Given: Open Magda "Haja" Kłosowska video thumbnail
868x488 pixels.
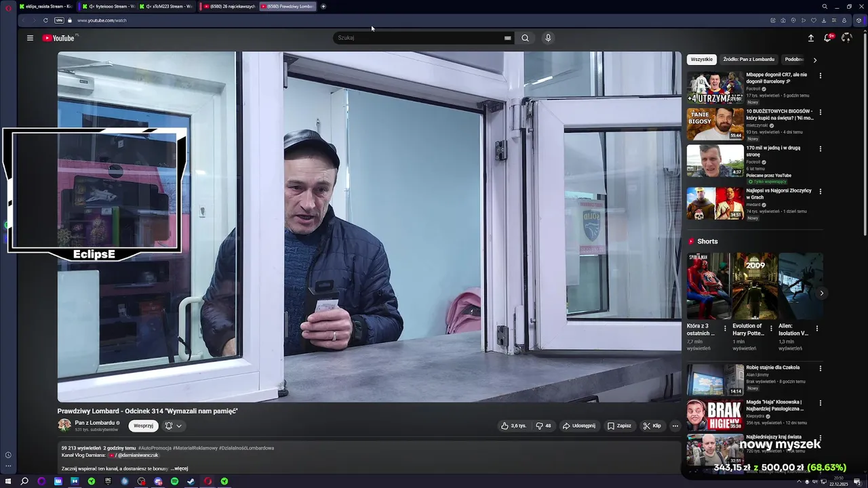Looking at the screenshot, I should [x=715, y=415].
